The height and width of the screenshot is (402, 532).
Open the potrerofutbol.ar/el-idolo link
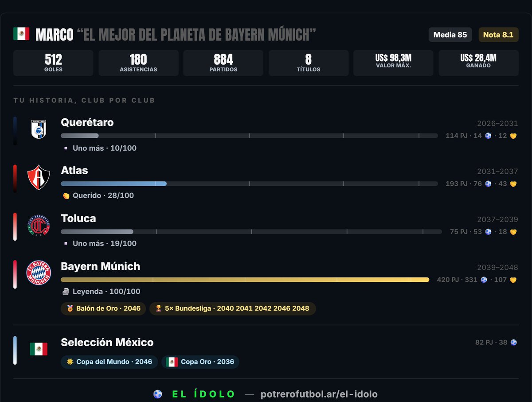coord(319,394)
